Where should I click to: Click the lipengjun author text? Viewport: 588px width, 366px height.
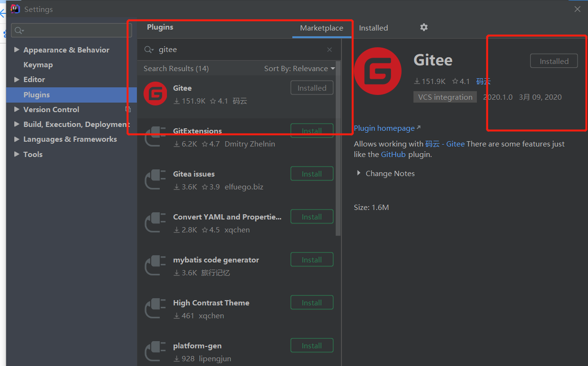(x=215, y=358)
